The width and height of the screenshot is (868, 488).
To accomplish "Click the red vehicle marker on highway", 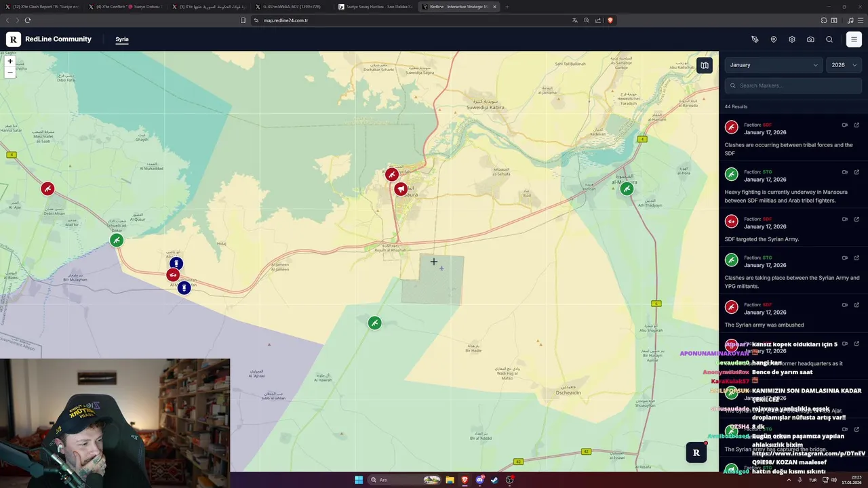I will click(173, 274).
